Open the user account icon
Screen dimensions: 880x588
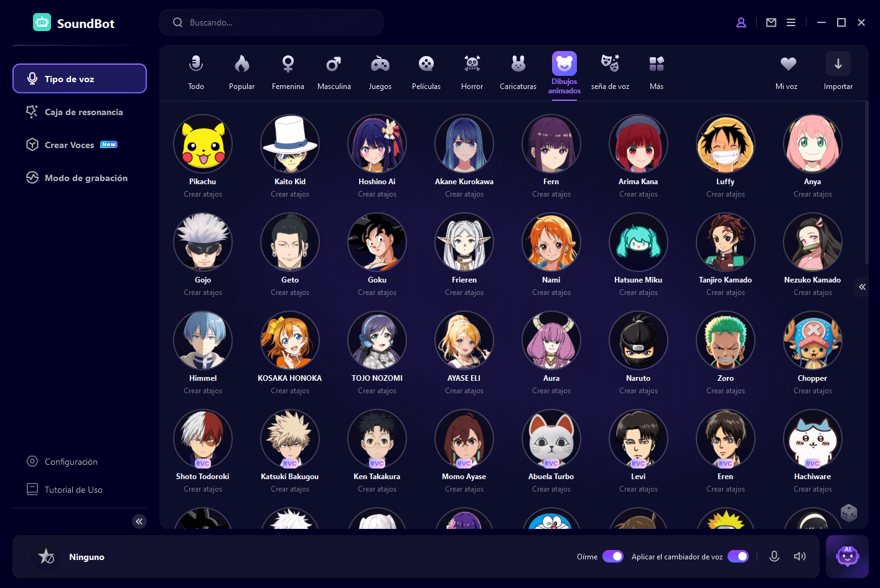[x=741, y=22]
